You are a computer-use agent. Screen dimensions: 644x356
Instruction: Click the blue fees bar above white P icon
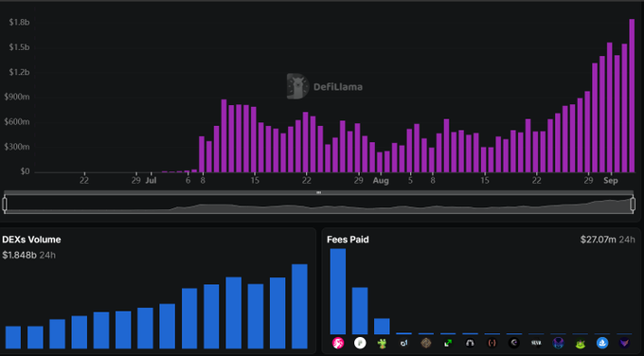[x=360, y=311]
